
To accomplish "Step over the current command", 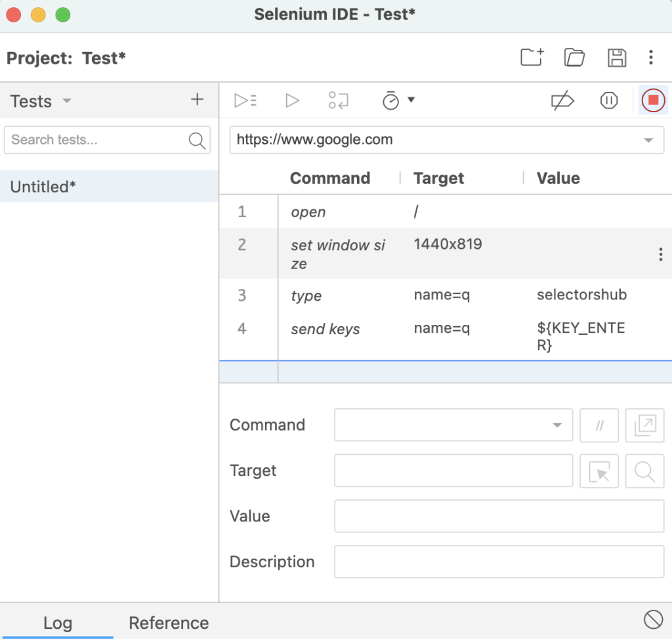I will (337, 100).
